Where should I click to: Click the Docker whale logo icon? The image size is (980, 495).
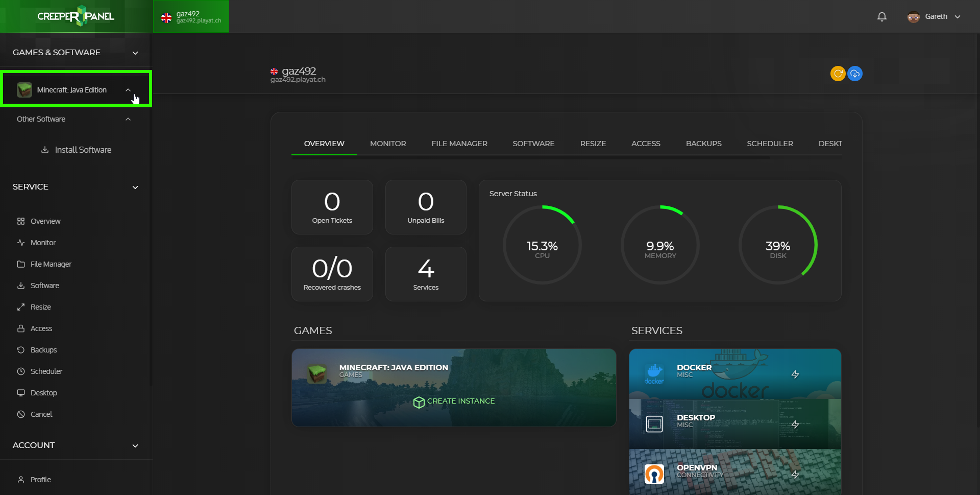pyautogui.click(x=654, y=374)
